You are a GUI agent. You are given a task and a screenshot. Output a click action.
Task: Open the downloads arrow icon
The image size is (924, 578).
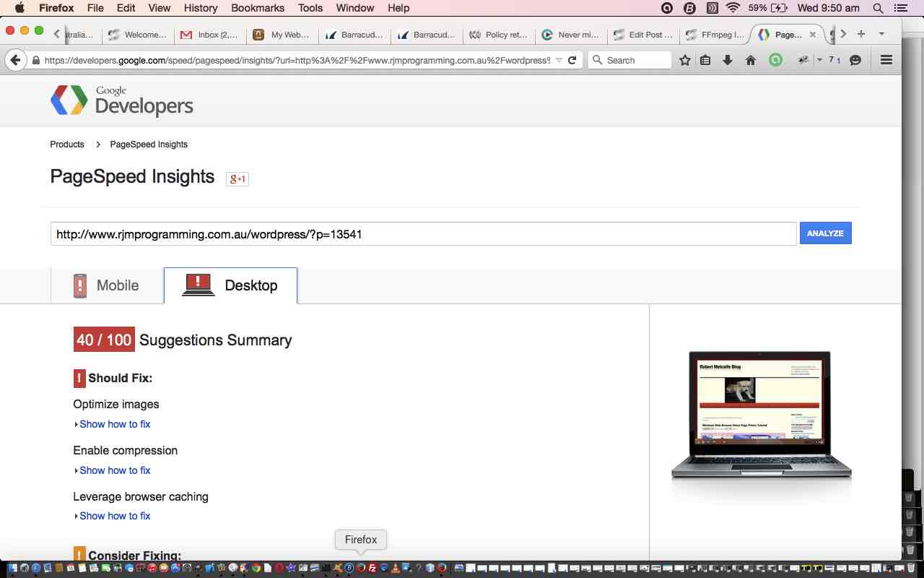point(728,61)
